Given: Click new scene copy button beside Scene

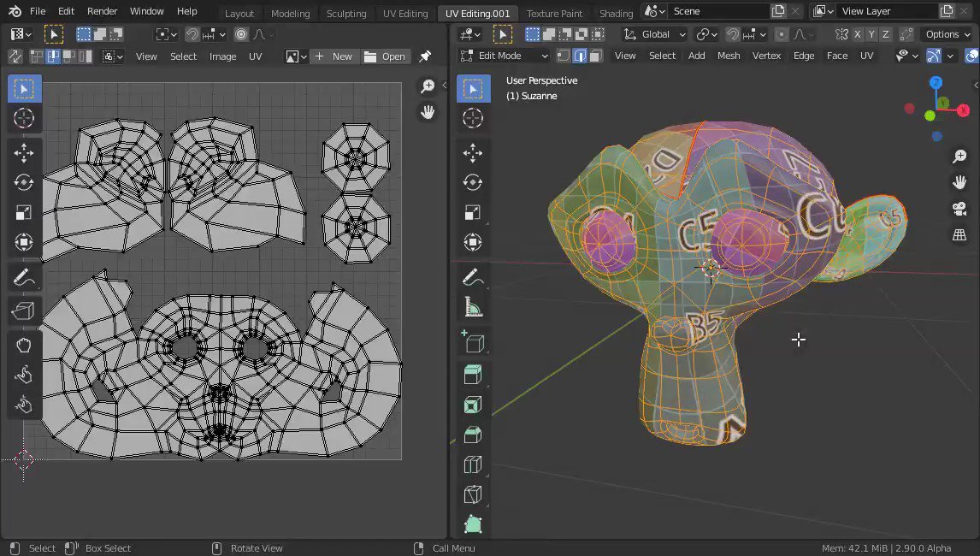Looking at the screenshot, I should tap(778, 11).
